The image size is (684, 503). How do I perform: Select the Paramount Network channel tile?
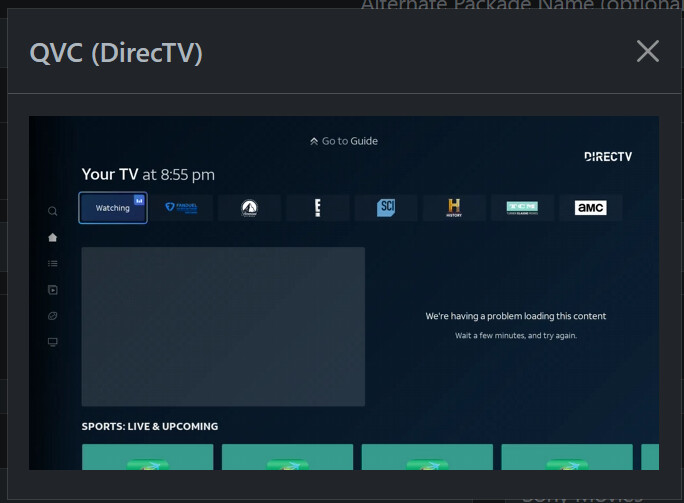pyautogui.click(x=249, y=208)
